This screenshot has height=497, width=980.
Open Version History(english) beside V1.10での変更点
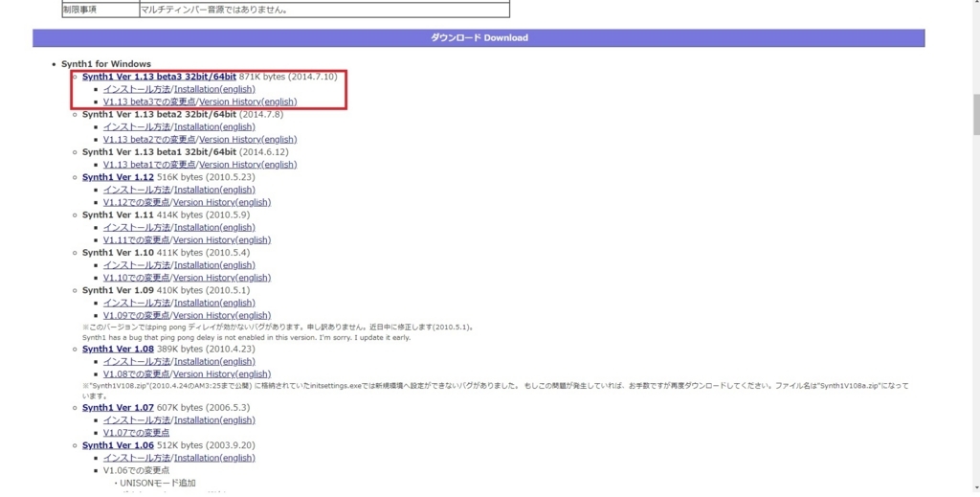[x=222, y=278]
